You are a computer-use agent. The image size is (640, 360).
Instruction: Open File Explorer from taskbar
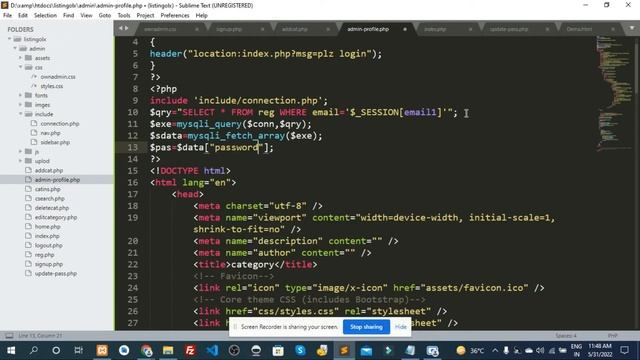pyautogui.click(x=168, y=351)
